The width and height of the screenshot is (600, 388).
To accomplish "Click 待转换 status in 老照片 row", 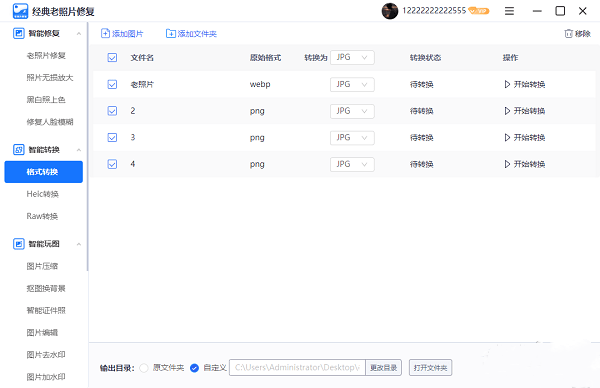I will point(422,84).
